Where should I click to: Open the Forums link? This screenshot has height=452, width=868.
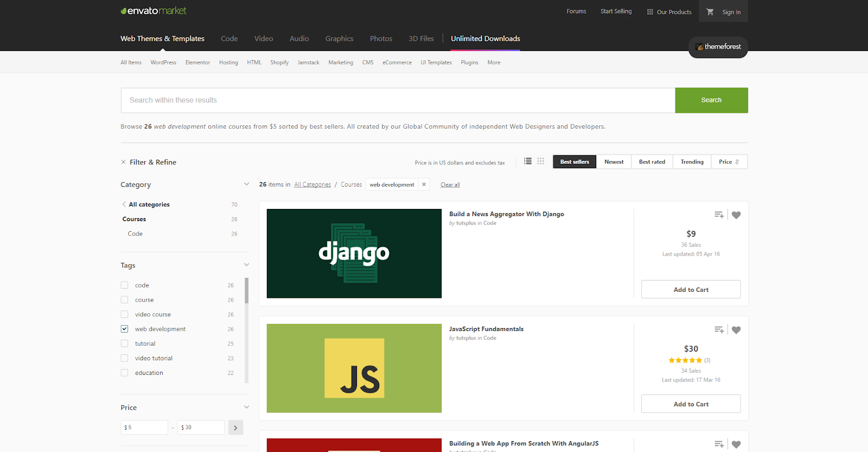tap(576, 11)
